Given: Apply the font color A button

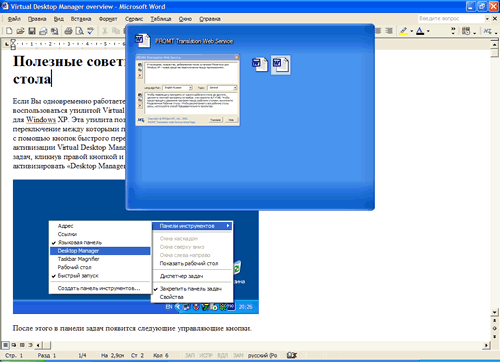Looking at the screenshot, I should point(420,31).
